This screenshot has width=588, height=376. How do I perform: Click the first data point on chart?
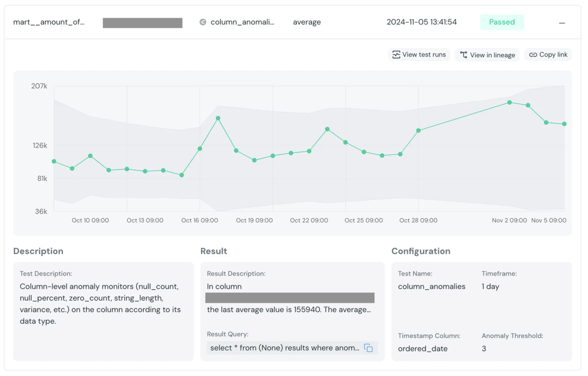click(x=54, y=161)
